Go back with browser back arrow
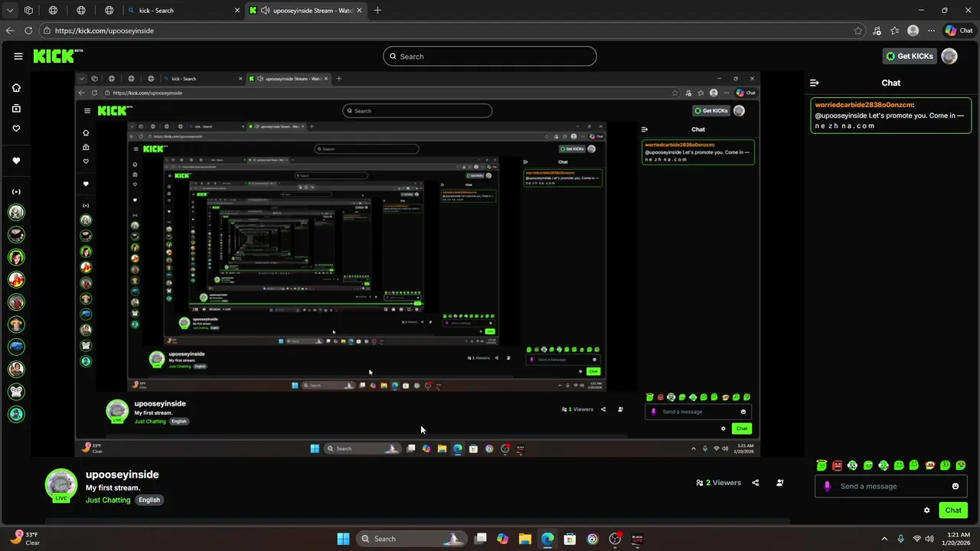Viewport: 980px width, 551px height. coord(10,31)
